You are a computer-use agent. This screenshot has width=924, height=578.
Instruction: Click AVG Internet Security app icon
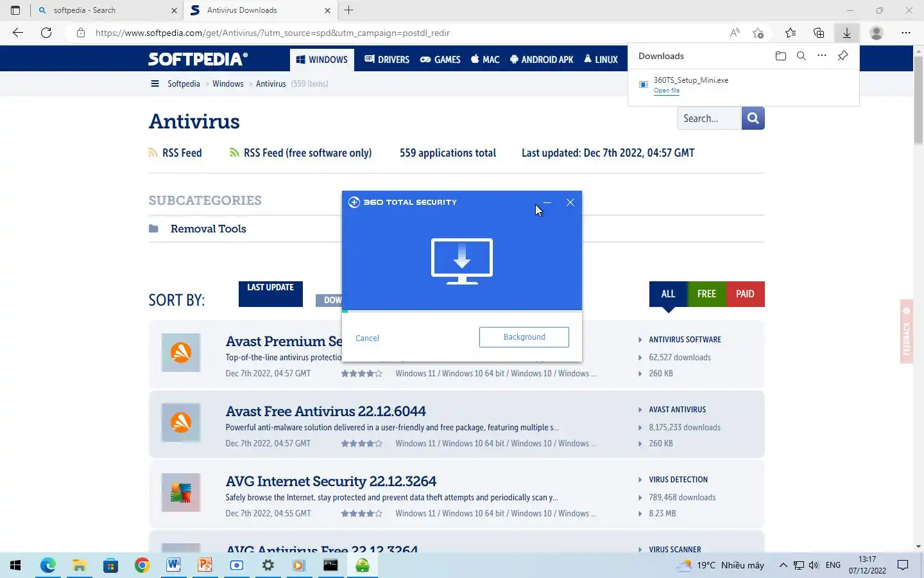click(x=181, y=493)
